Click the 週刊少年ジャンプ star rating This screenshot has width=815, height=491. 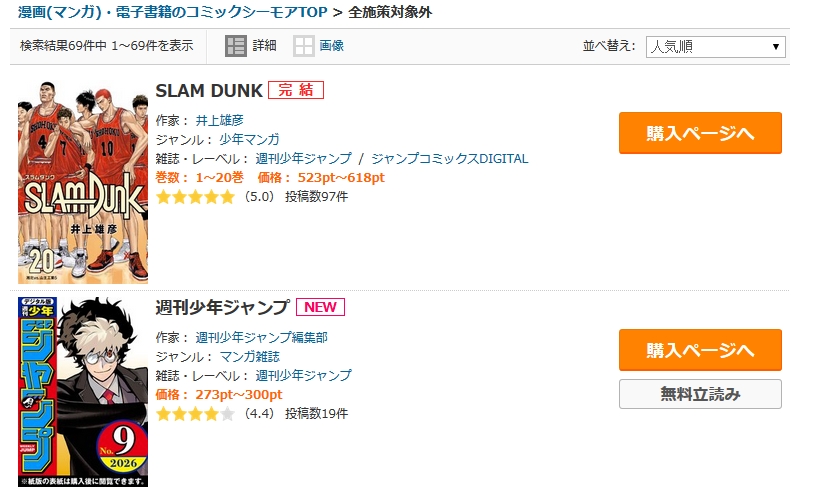point(195,413)
